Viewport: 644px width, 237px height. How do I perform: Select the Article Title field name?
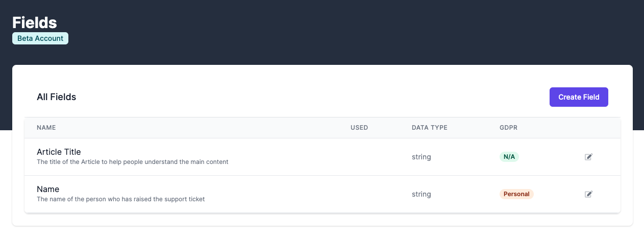[x=59, y=152]
